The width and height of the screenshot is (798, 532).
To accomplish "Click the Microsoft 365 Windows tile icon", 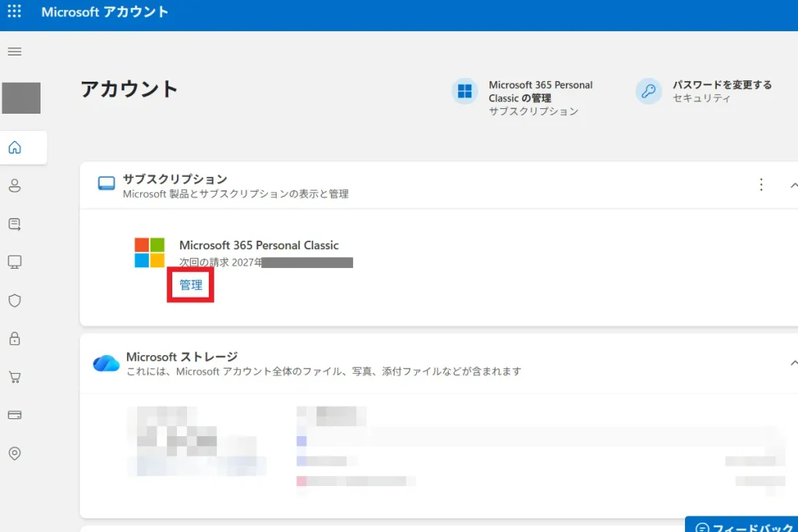I will pos(464,91).
